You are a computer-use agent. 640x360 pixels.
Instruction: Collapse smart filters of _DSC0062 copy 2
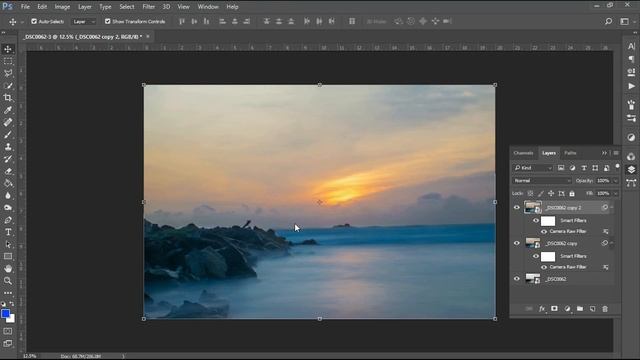(x=611, y=207)
